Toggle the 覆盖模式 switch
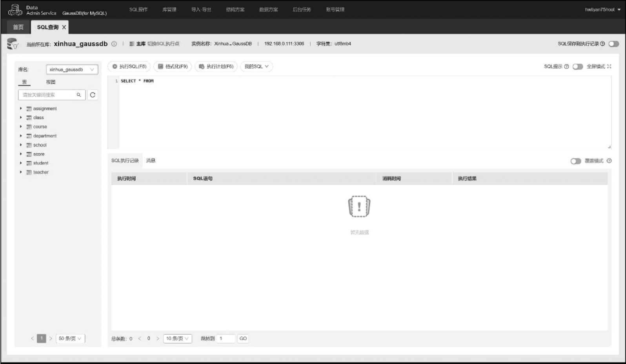 tap(576, 161)
